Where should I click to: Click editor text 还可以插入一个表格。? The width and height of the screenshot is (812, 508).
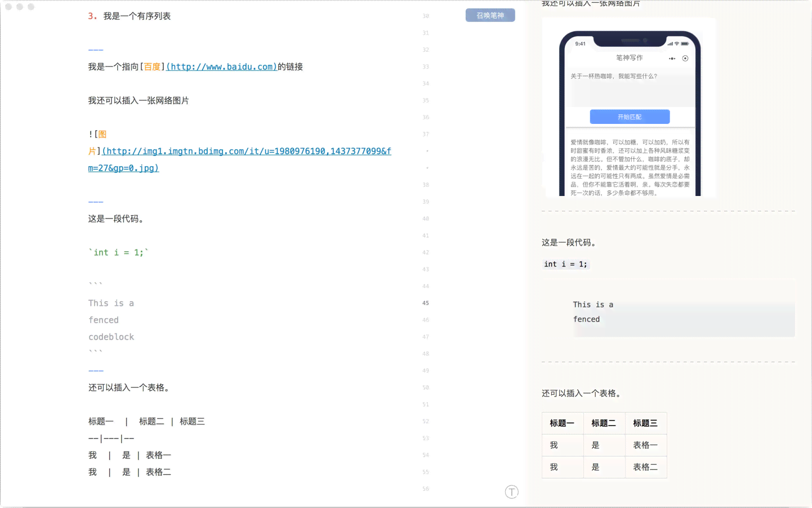(130, 387)
